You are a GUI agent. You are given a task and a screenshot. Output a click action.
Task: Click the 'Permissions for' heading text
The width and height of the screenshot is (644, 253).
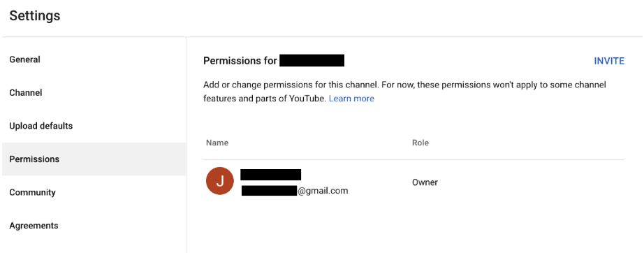[240, 61]
